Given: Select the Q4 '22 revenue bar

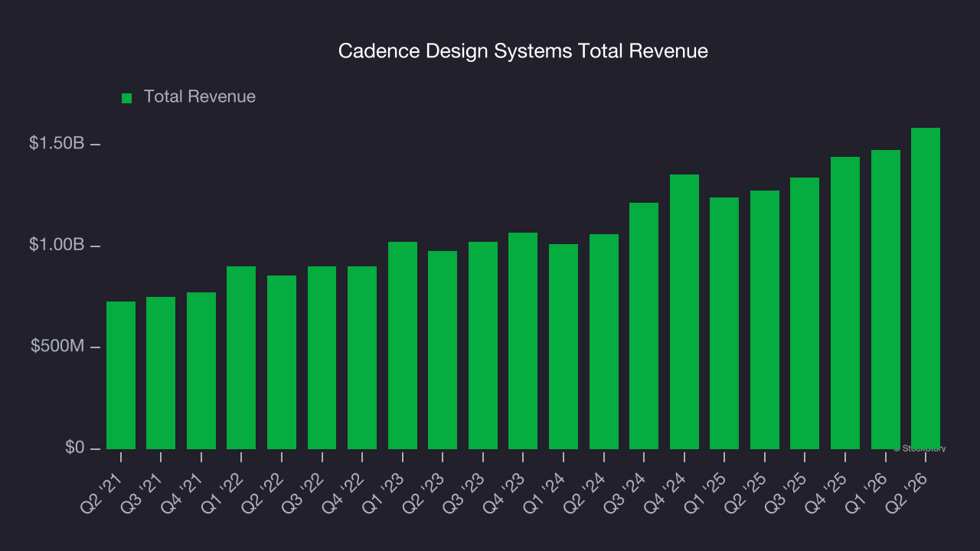Looking at the screenshot, I should tap(362, 357).
